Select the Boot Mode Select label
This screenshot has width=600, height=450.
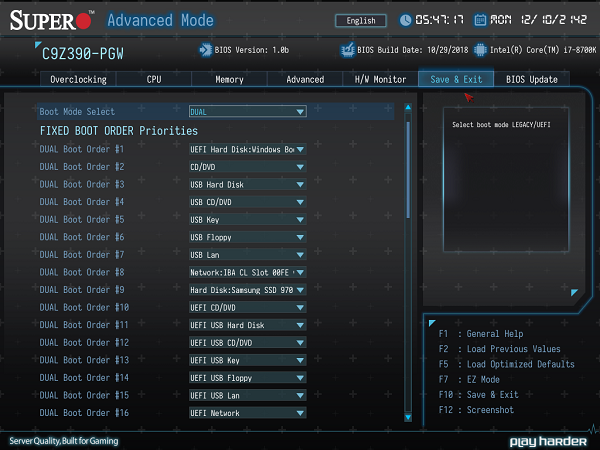point(77,112)
